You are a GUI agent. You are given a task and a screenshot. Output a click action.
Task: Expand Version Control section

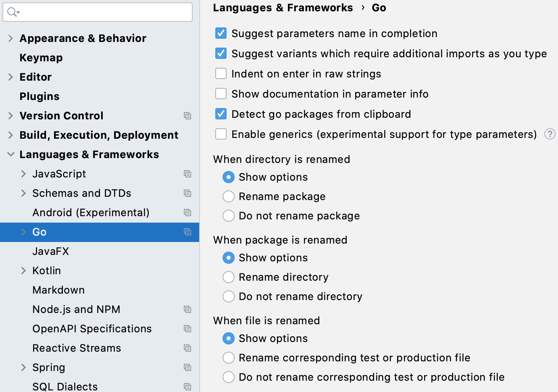[11, 116]
